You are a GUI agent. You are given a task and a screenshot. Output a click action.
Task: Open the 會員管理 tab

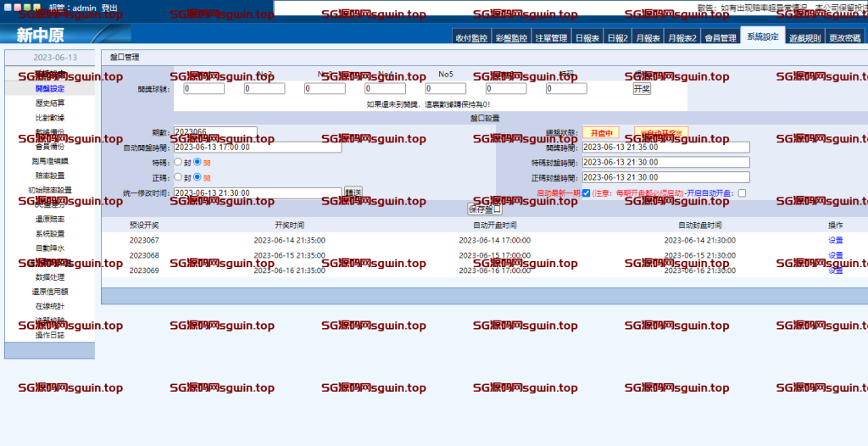click(721, 38)
